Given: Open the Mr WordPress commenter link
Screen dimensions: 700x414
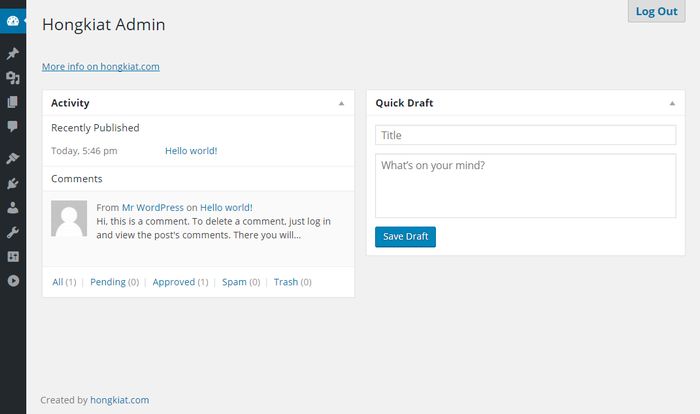Looking at the screenshot, I should [x=153, y=208].
